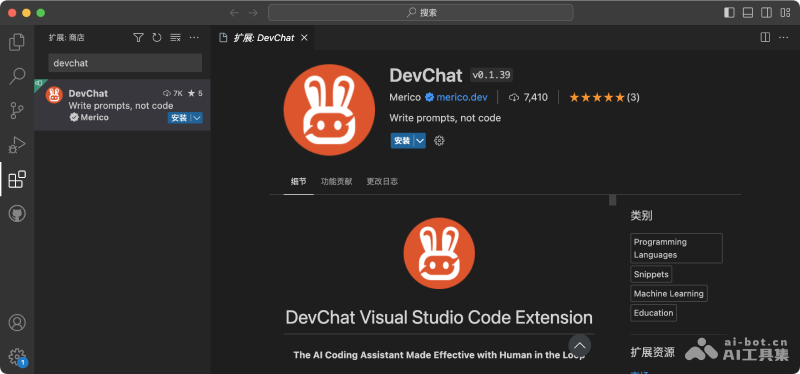The width and height of the screenshot is (800, 374).
Task: Open the Explorer view in activity bar
Action: 17,42
